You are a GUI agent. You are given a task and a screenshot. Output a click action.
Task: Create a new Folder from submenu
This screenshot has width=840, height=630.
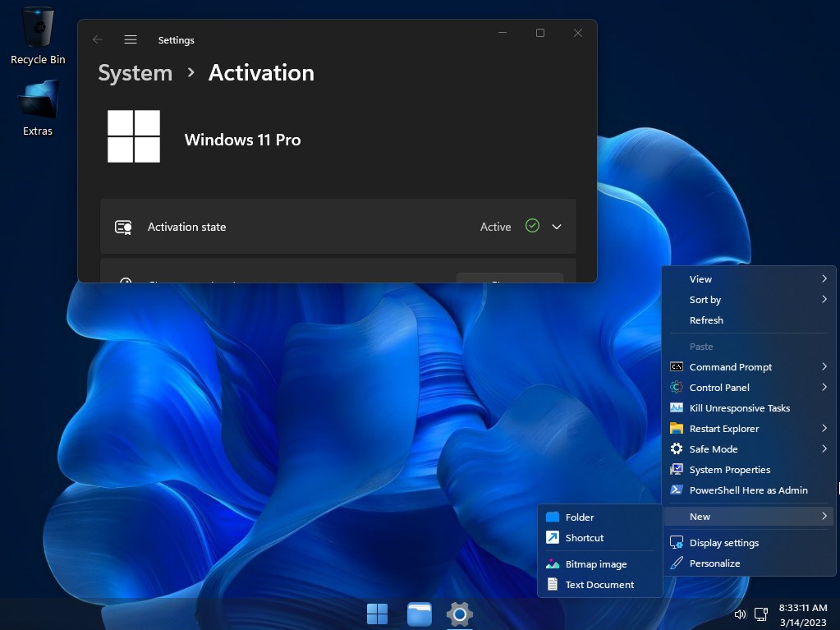pos(600,517)
